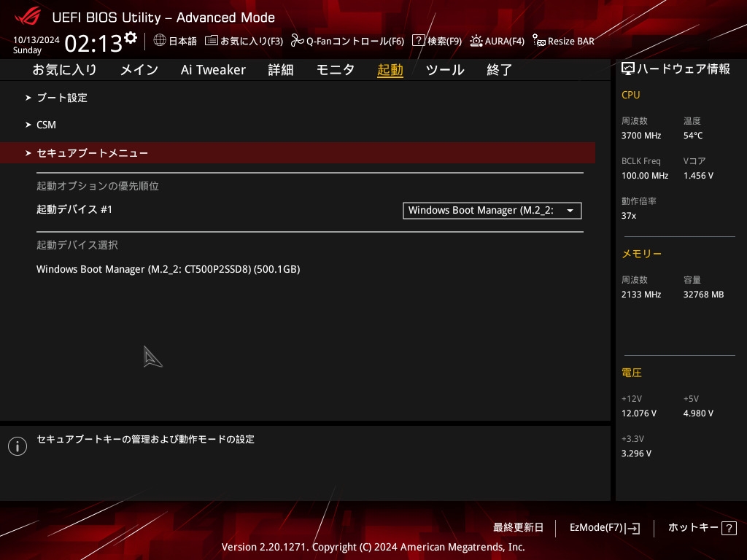Click Vコア 1.456 V value
The width and height of the screenshot is (747, 560).
[x=698, y=176]
